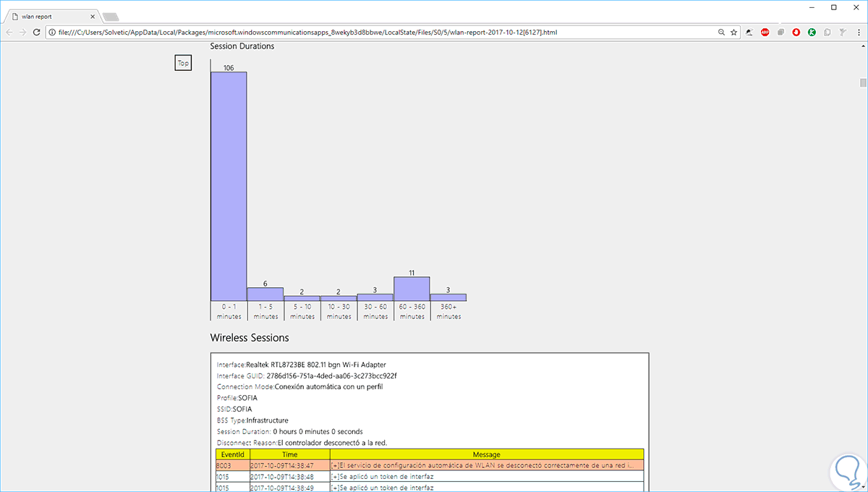Viewport: 868px width, 492px height.
Task: Click the SSID:SOFIA line
Action: point(234,409)
